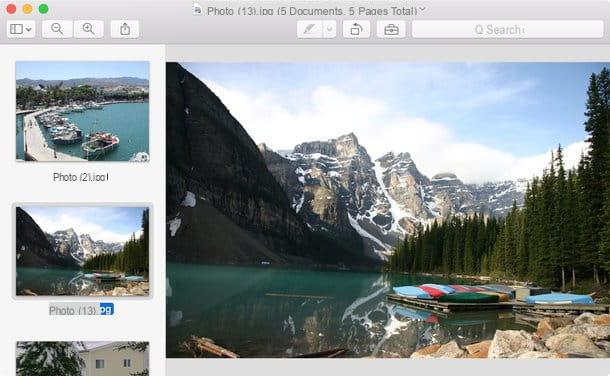Select the house thumbnail at sidebar bottom
The width and height of the screenshot is (610, 376).
tap(82, 359)
